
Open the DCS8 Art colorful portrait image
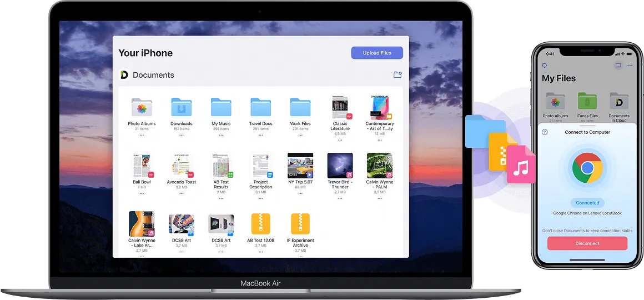181,224
